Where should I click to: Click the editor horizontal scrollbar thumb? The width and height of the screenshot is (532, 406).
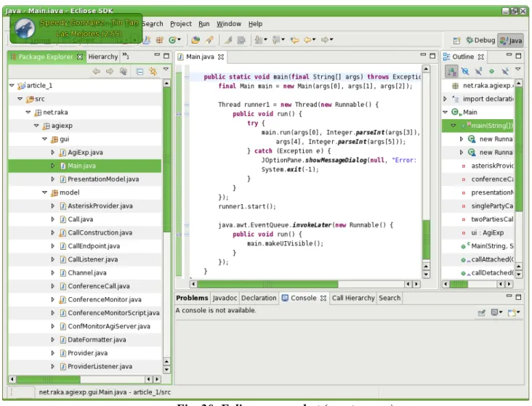pos(267,284)
